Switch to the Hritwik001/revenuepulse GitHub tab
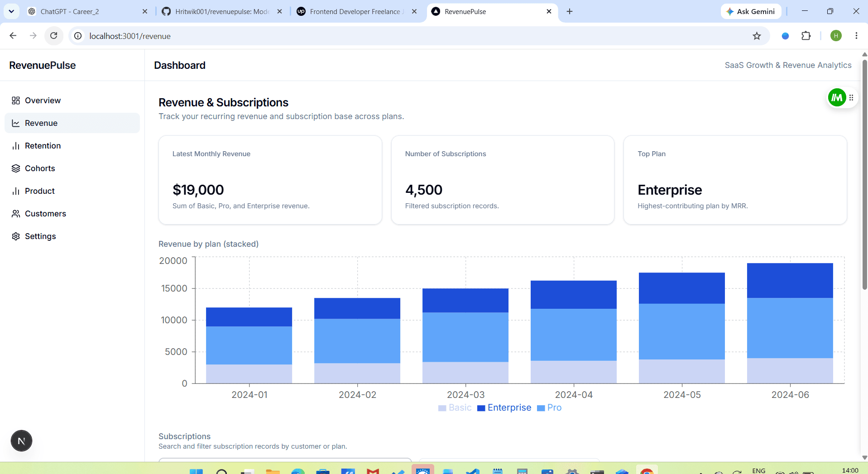This screenshot has height=474, width=868. 222,12
